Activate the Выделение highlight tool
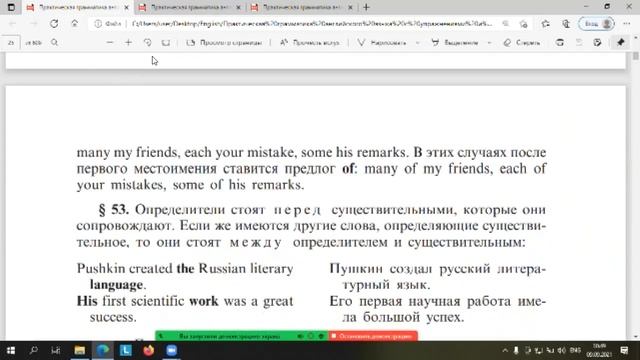 [x=455, y=42]
